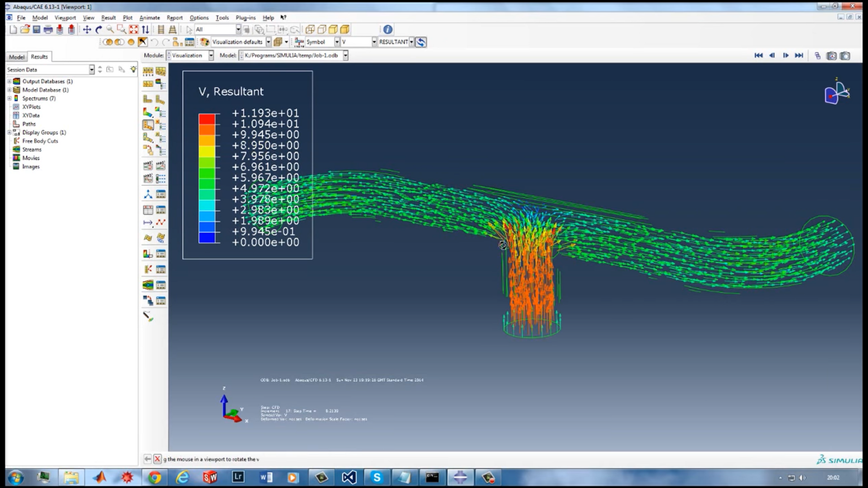Open Chrome from the Windows taskbar
The height and width of the screenshot is (488, 868).
154,477
